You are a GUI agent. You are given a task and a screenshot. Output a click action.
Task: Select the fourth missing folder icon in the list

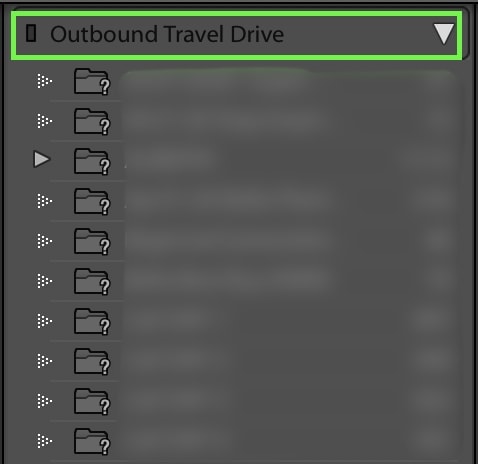click(92, 202)
